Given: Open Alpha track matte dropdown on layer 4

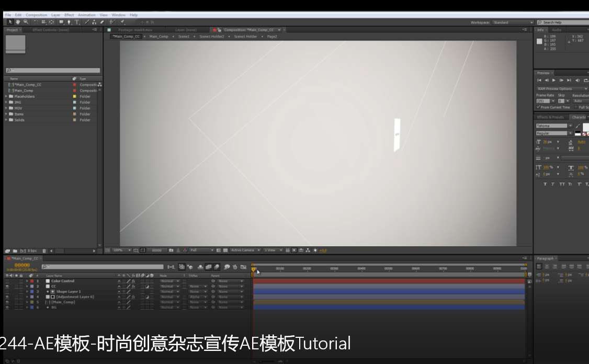Looking at the screenshot, I should 198,297.
